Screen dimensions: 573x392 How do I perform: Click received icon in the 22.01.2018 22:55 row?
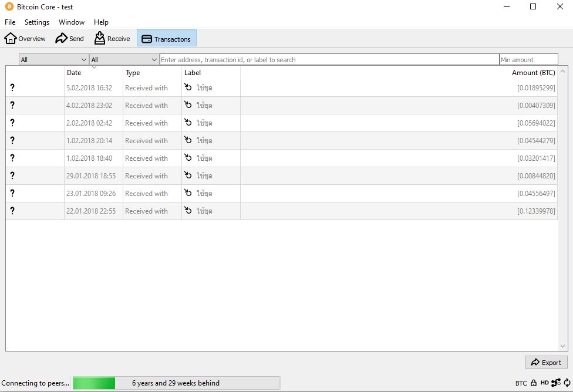click(x=188, y=210)
